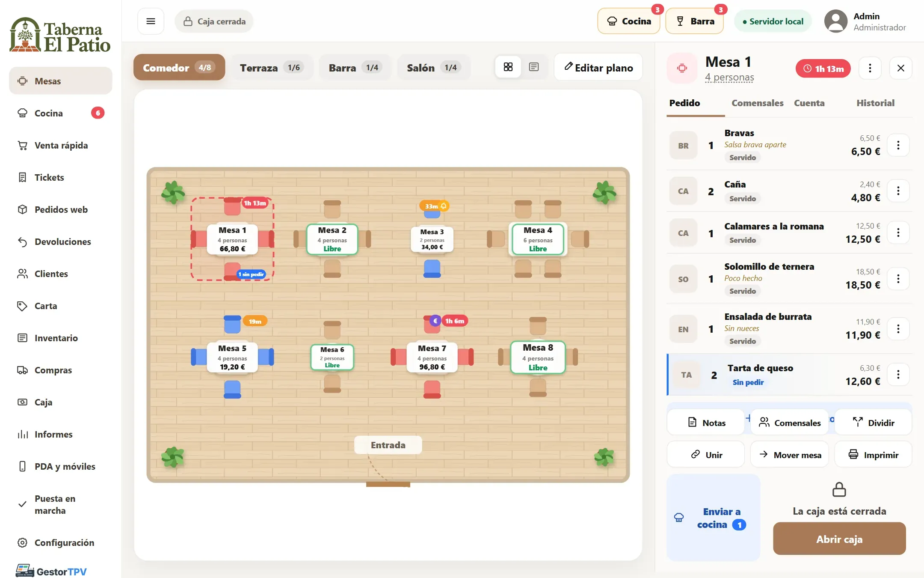The height and width of the screenshot is (578, 924).
Task: Click the Dividir button
Action: click(873, 423)
